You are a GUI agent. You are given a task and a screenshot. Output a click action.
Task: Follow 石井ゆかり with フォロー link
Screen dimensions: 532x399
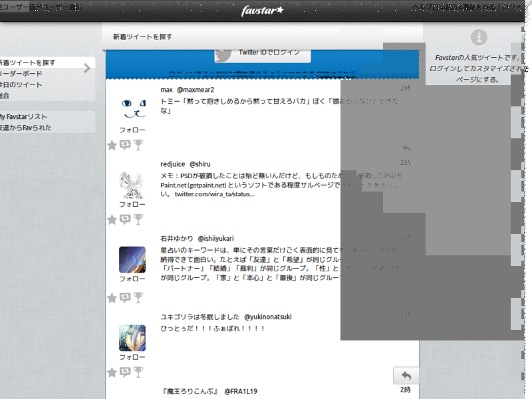[132, 279]
